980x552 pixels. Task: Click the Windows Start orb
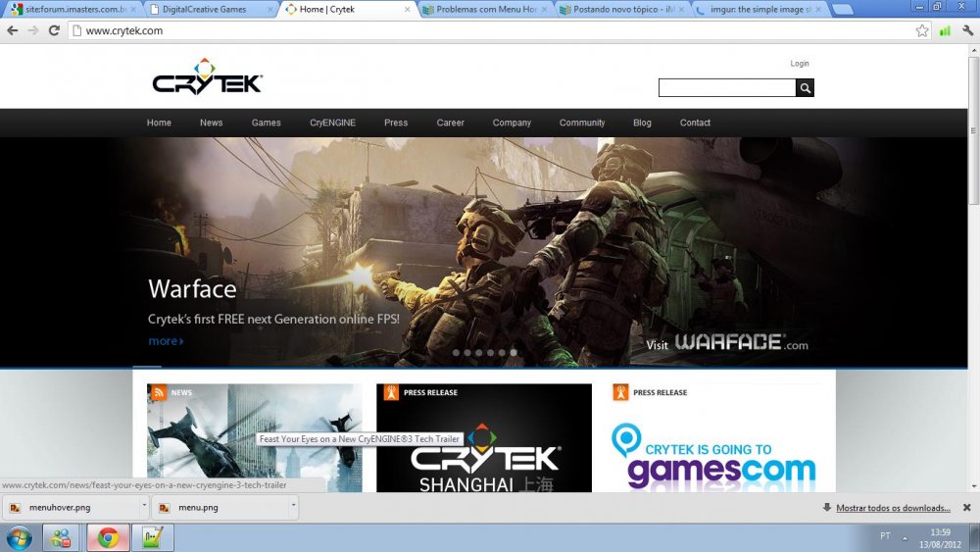(x=19, y=537)
